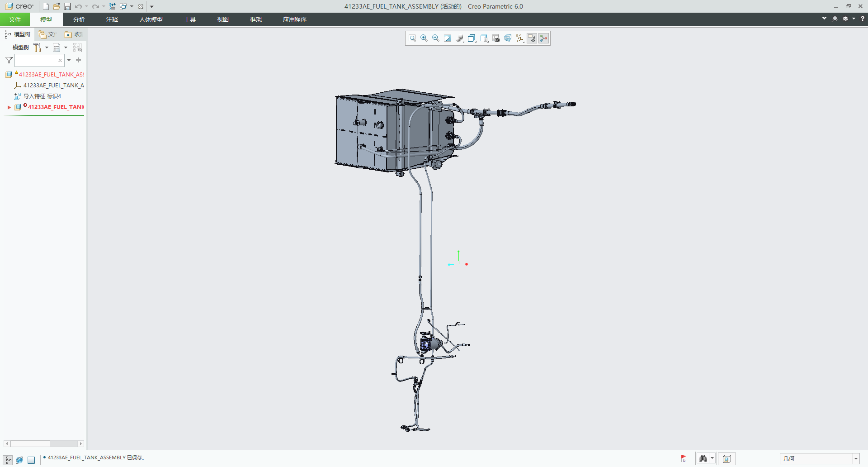Click the plus icon beside tree search
Screen dimensions: 868x467
78,60
